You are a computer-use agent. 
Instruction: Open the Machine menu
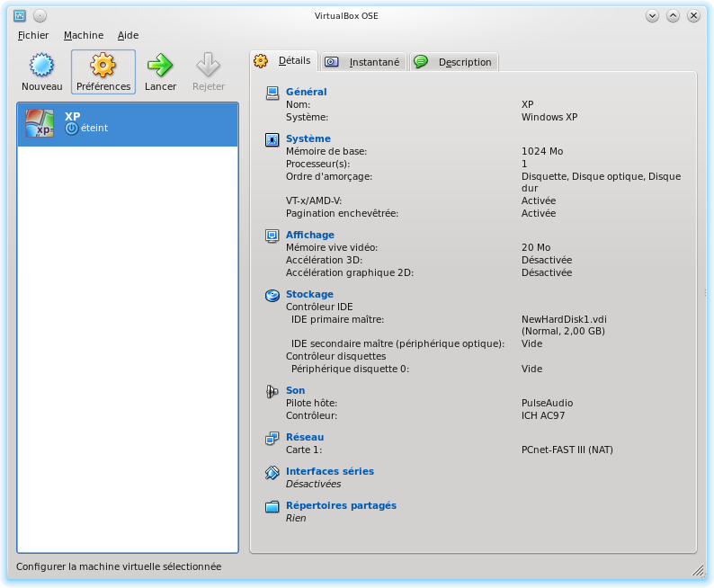[84, 35]
